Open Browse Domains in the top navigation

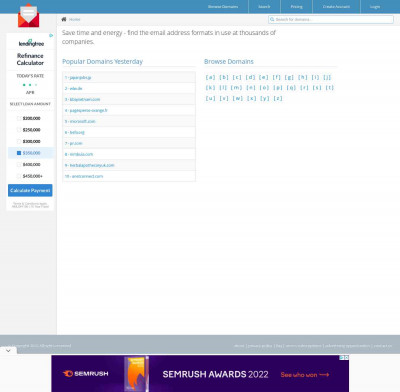223,7
